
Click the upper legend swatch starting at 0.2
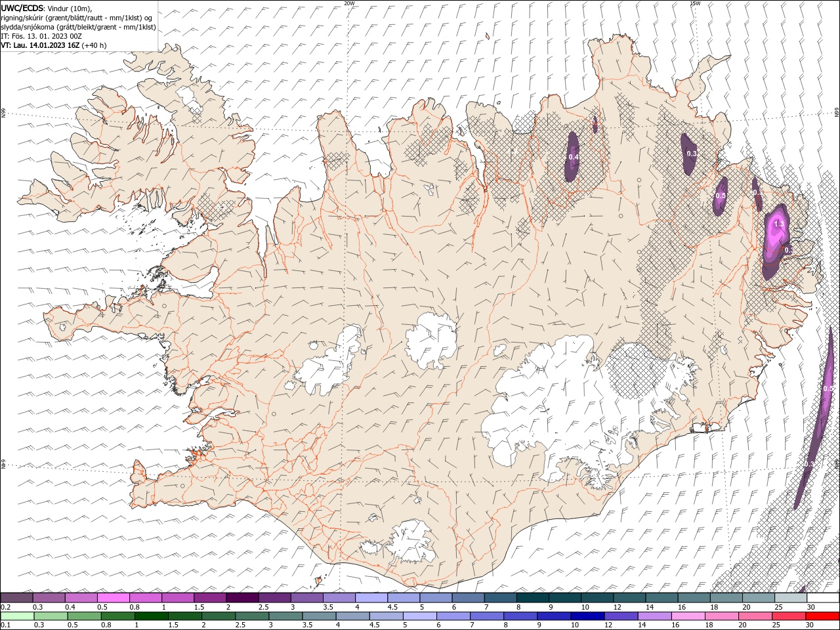click(x=17, y=598)
